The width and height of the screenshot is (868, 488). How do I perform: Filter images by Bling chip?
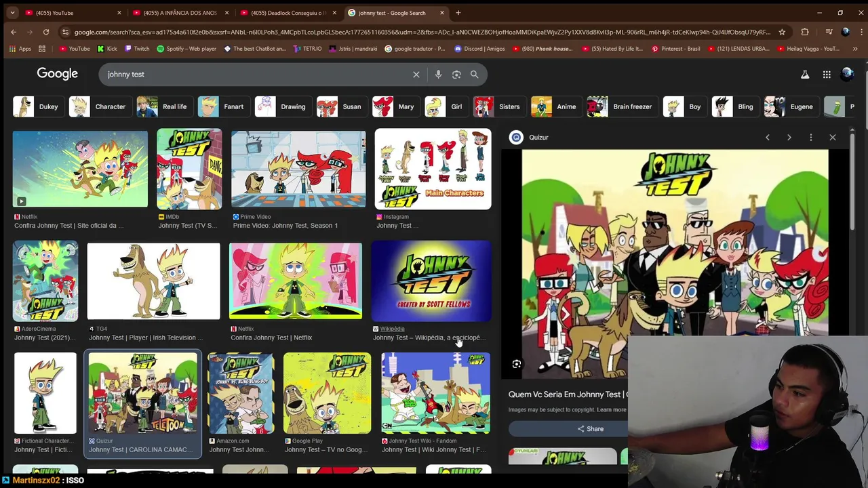[736, 106]
